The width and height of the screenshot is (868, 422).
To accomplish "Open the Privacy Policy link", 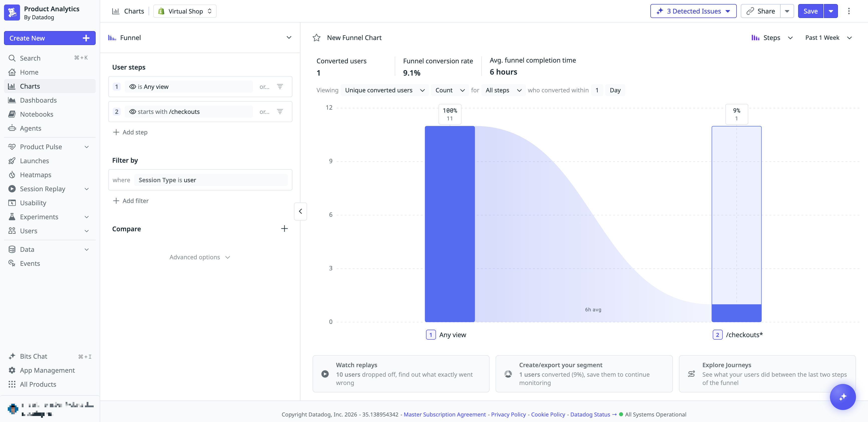I will pos(508,414).
